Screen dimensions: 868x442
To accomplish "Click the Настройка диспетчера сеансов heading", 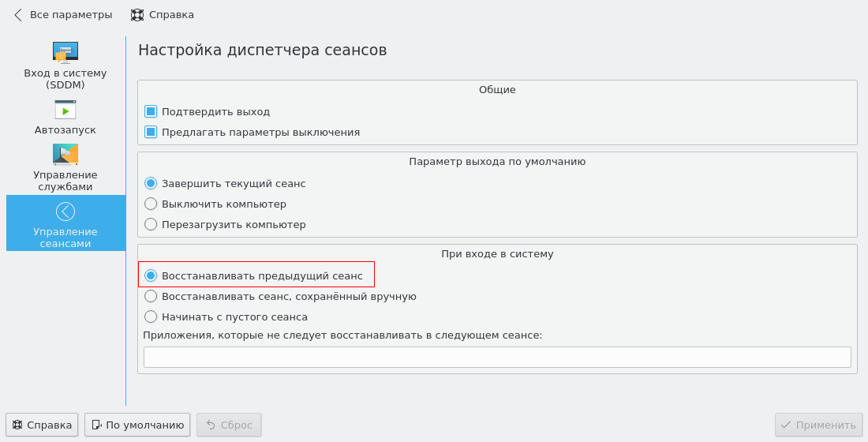I will click(263, 51).
